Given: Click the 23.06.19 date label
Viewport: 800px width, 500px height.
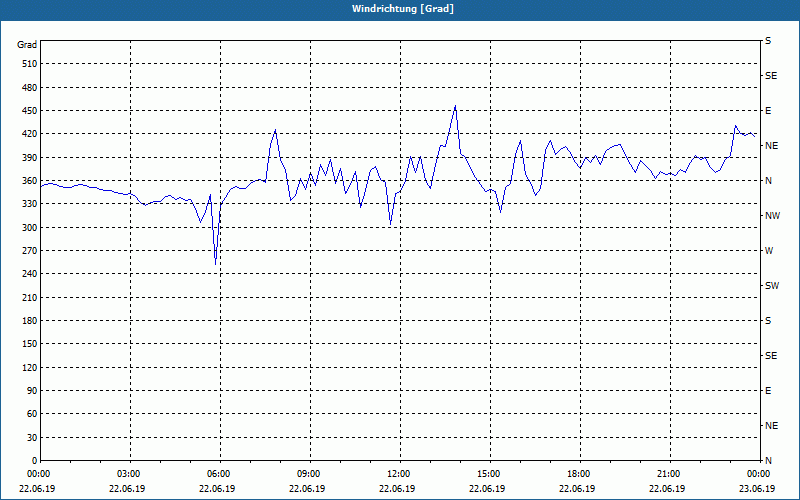Looking at the screenshot, I should (x=757, y=489).
